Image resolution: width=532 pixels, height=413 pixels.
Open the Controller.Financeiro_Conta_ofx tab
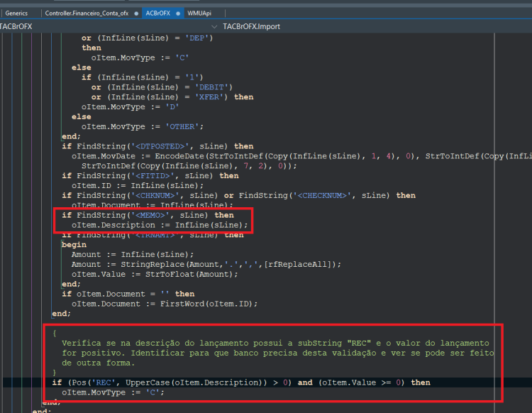click(87, 13)
